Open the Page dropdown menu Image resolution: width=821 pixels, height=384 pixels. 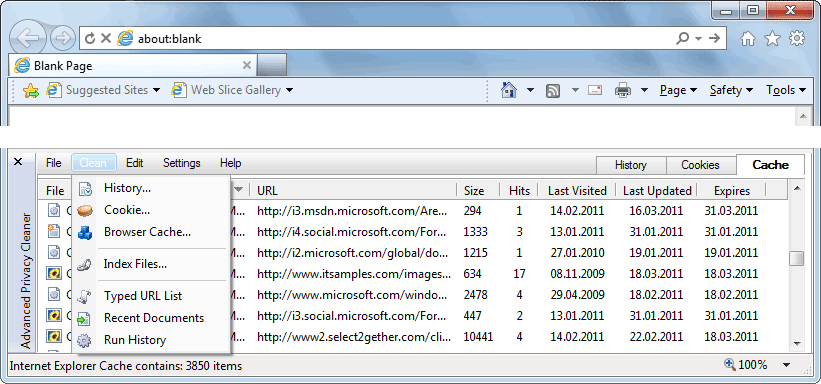[678, 91]
